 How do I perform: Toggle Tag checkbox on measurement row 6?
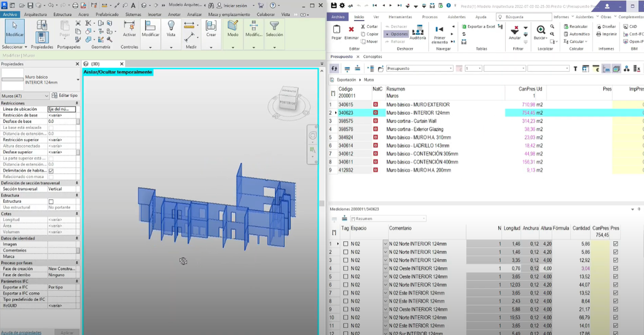click(x=345, y=285)
